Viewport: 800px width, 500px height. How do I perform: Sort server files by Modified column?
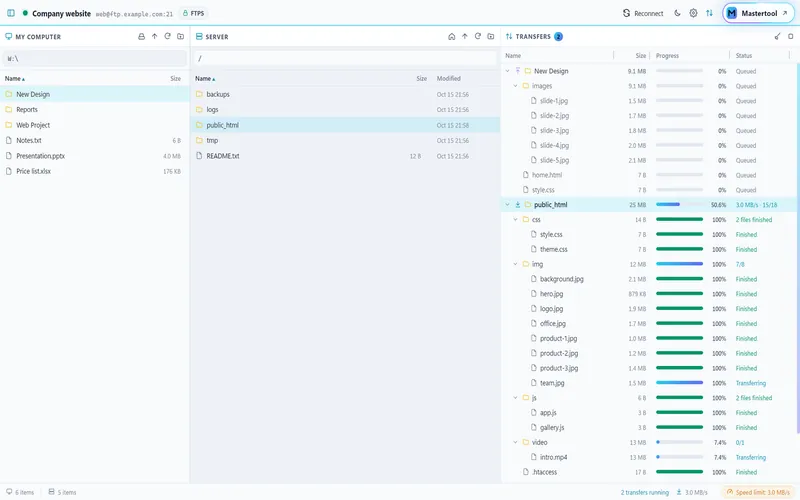click(448, 79)
